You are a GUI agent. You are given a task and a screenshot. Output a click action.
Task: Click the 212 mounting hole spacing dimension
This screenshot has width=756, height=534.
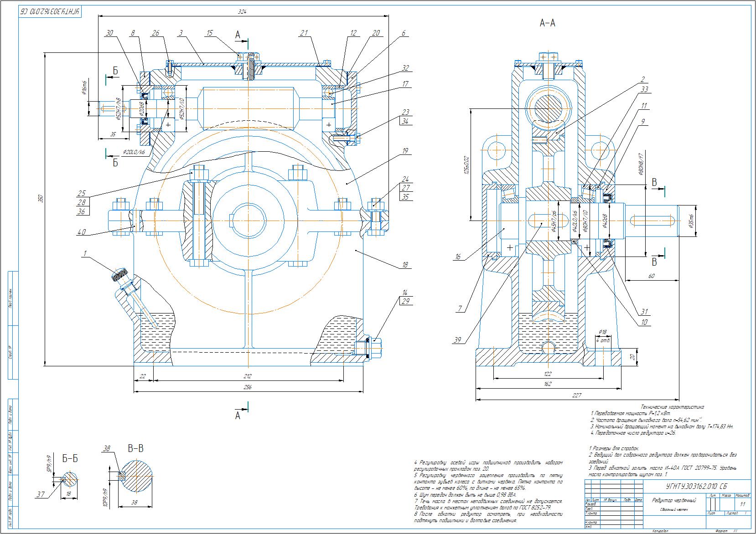coord(248,377)
